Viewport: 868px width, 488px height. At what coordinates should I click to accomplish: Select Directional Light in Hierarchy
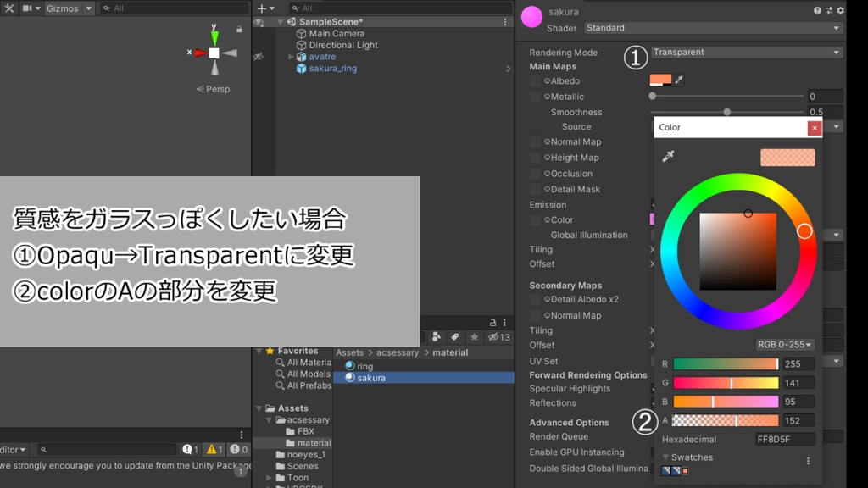coord(343,46)
